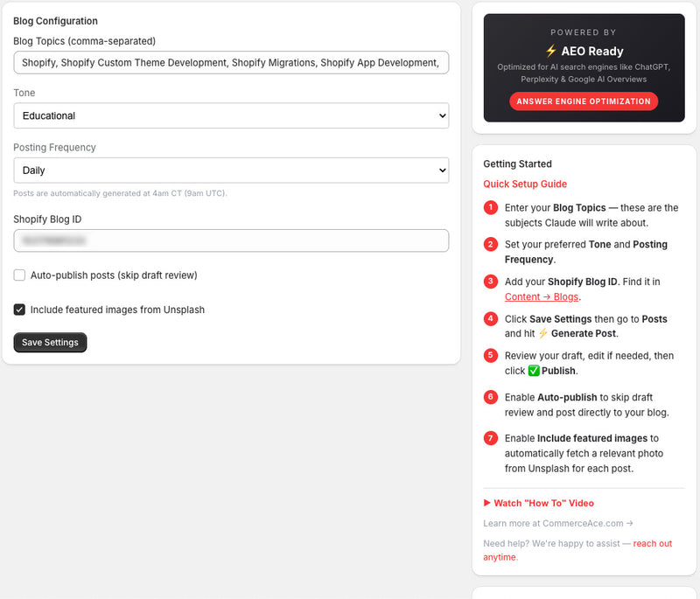The image size is (700, 599).
Task: Click the Blog Topics input field
Action: point(231,62)
